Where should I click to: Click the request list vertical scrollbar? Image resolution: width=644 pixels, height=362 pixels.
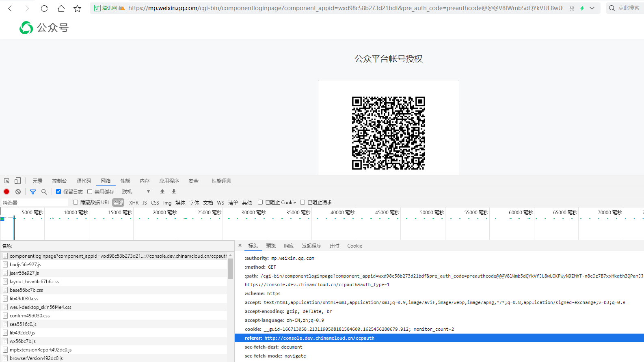230,269
